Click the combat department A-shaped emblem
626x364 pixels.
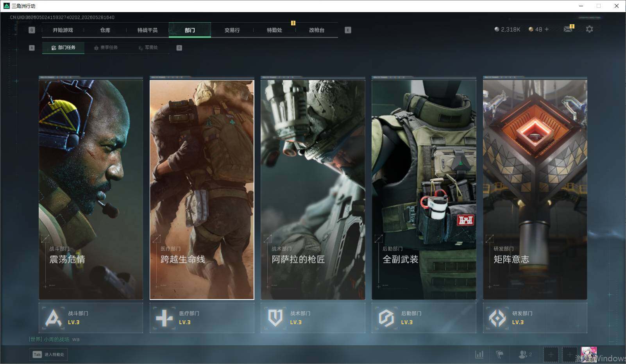coord(54,318)
